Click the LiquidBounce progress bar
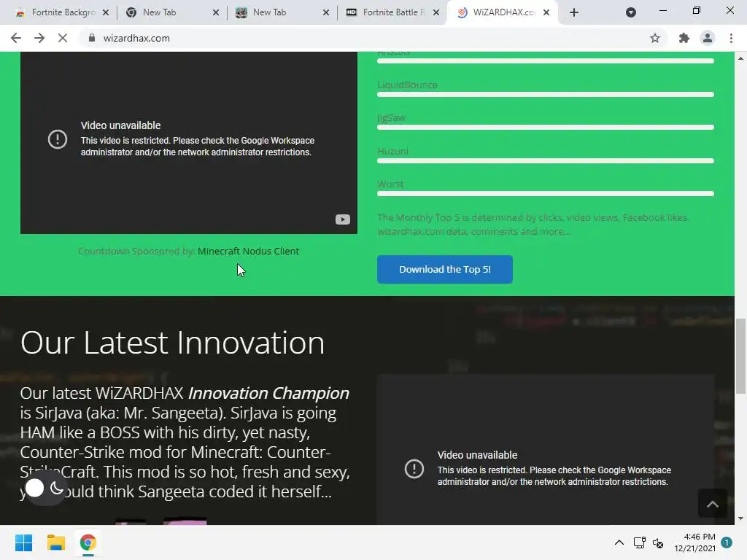Image resolution: width=747 pixels, height=560 pixels. tap(546, 94)
